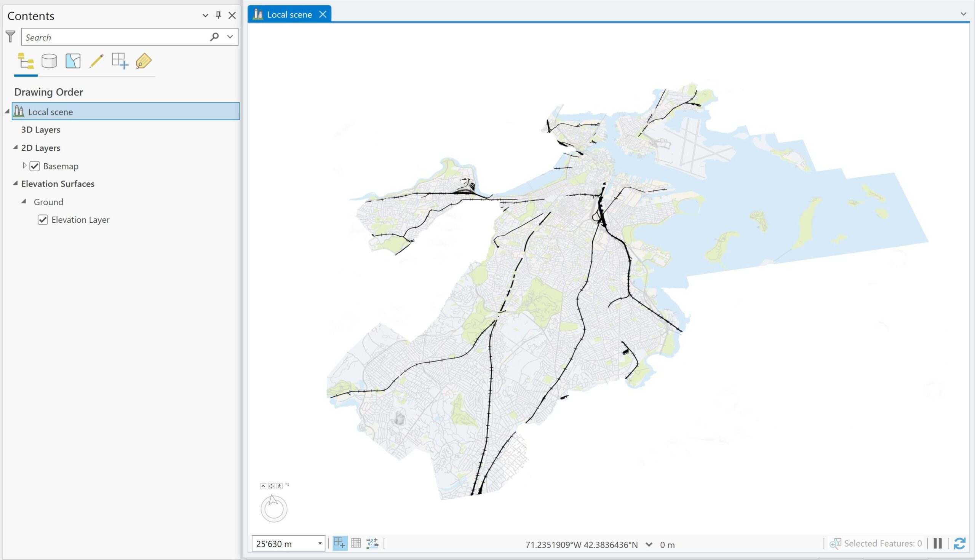
Task: Open the List By Editing view
Action: tap(97, 61)
